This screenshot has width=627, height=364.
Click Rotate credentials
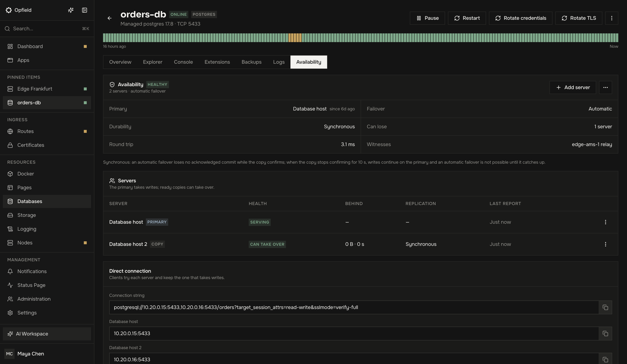[521, 18]
